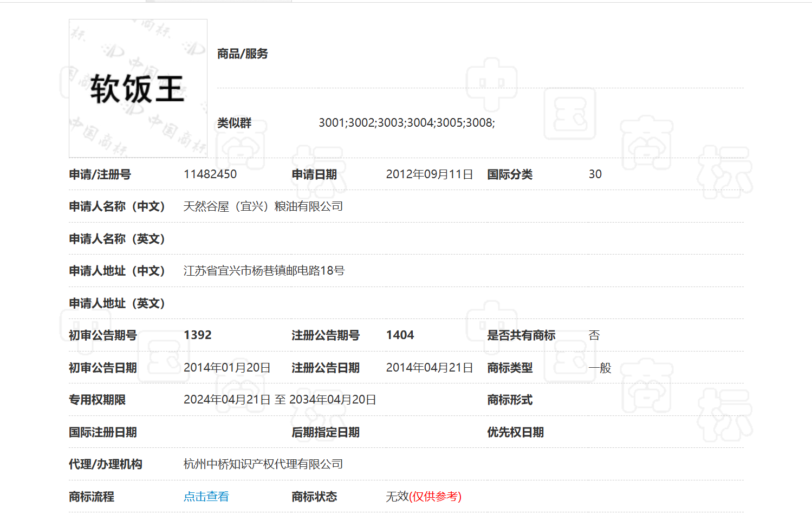
Task: Click the 类似群 label
Action: click(x=234, y=123)
